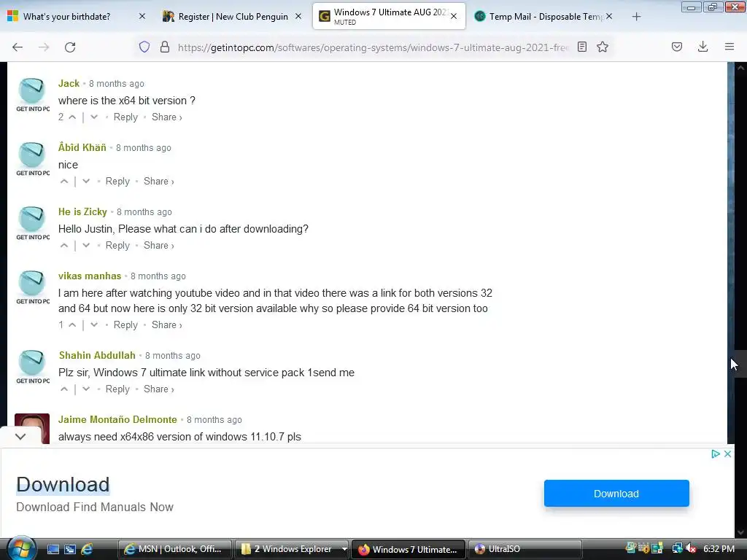Close the Temp Mail tab
The width and height of the screenshot is (747, 560).
point(609,16)
